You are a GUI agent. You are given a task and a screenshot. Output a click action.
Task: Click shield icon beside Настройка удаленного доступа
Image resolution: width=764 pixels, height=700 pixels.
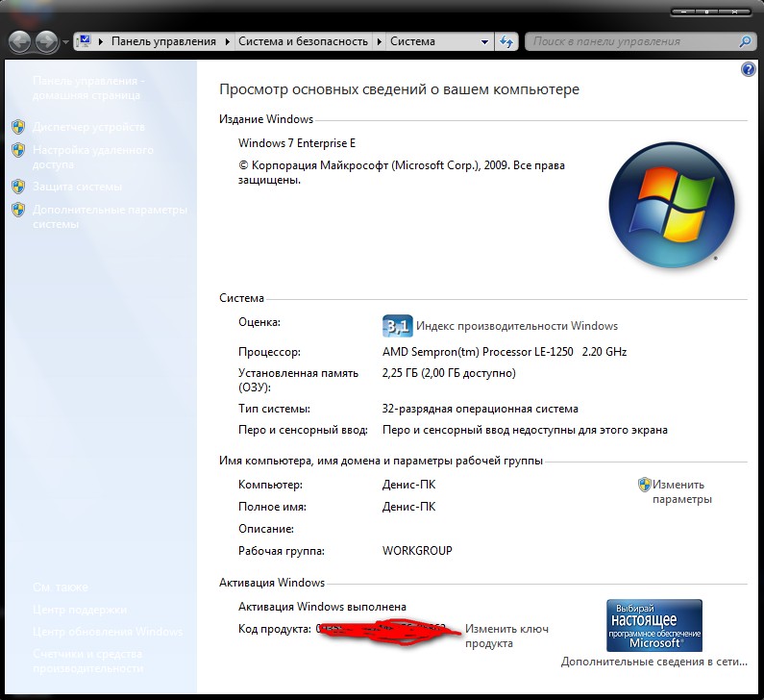18,150
